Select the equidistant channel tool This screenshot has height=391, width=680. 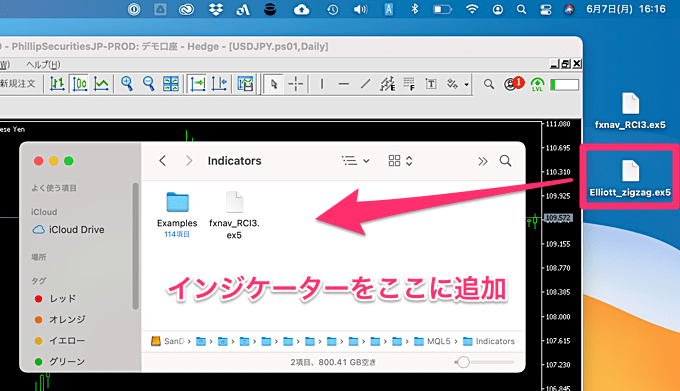tap(387, 84)
